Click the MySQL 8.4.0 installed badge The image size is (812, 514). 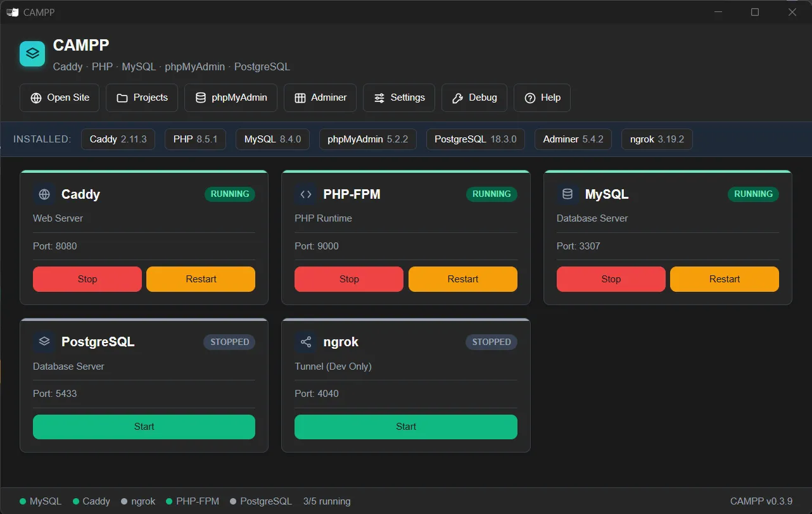(x=272, y=139)
